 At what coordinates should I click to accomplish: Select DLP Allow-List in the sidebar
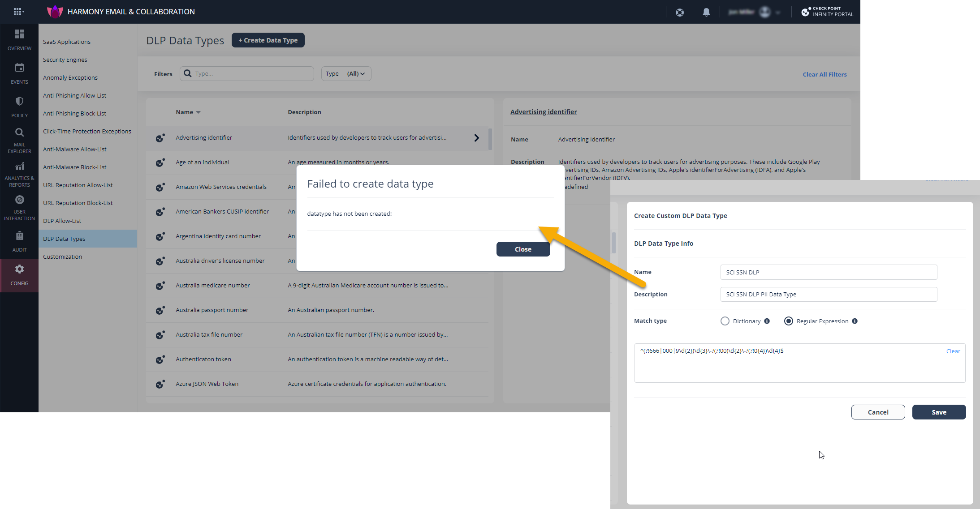(x=62, y=221)
